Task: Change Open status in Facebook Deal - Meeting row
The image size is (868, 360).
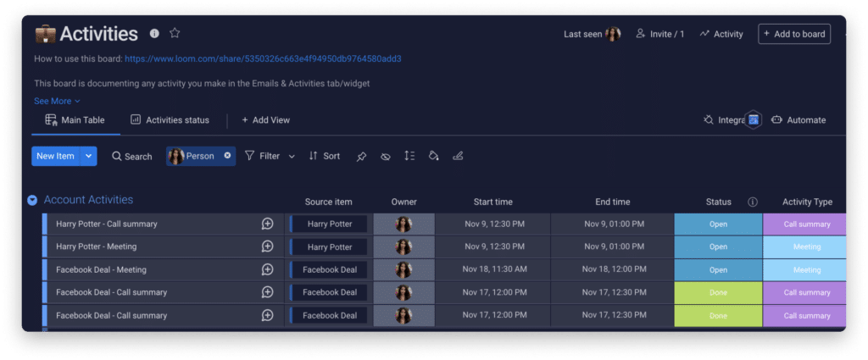Action: click(718, 270)
